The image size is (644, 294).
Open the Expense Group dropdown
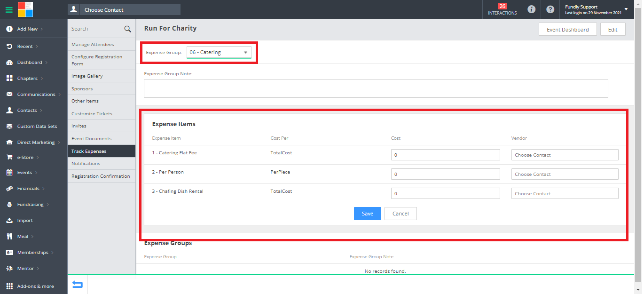(219, 52)
